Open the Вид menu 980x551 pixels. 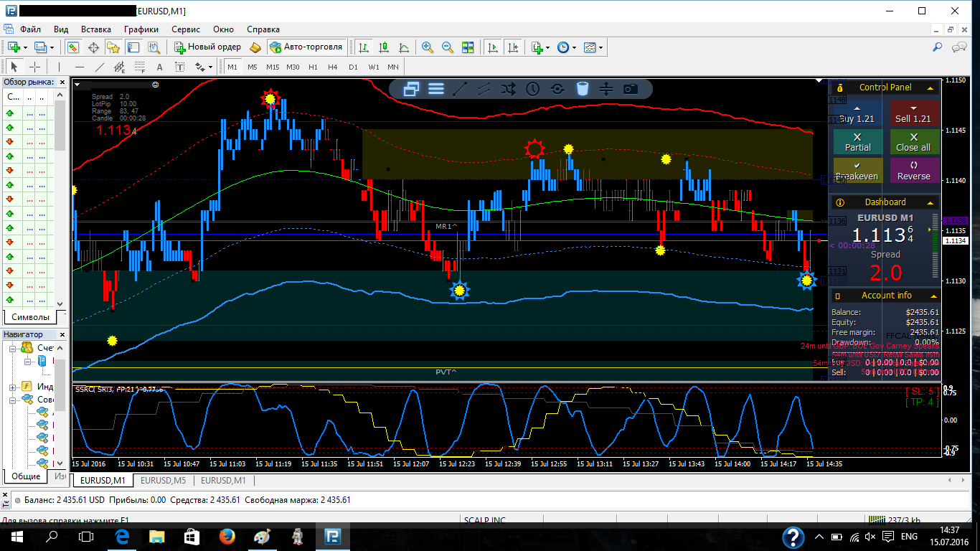[x=61, y=29]
